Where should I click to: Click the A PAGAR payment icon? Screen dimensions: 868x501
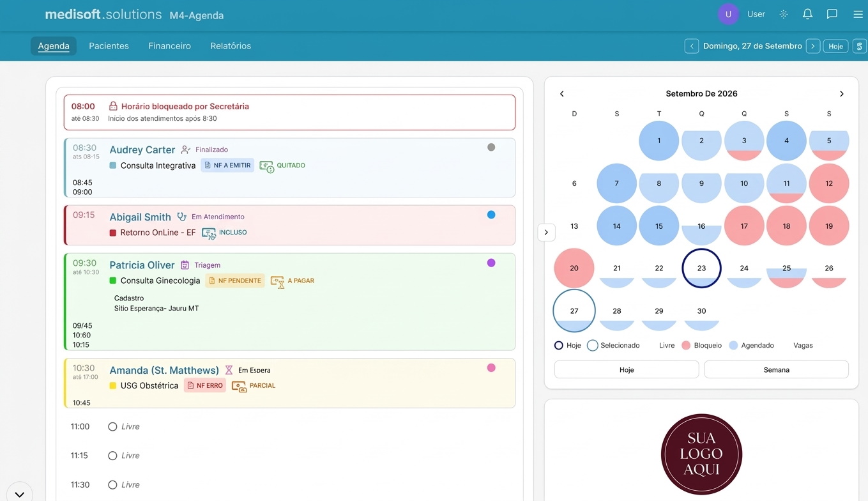(x=277, y=281)
